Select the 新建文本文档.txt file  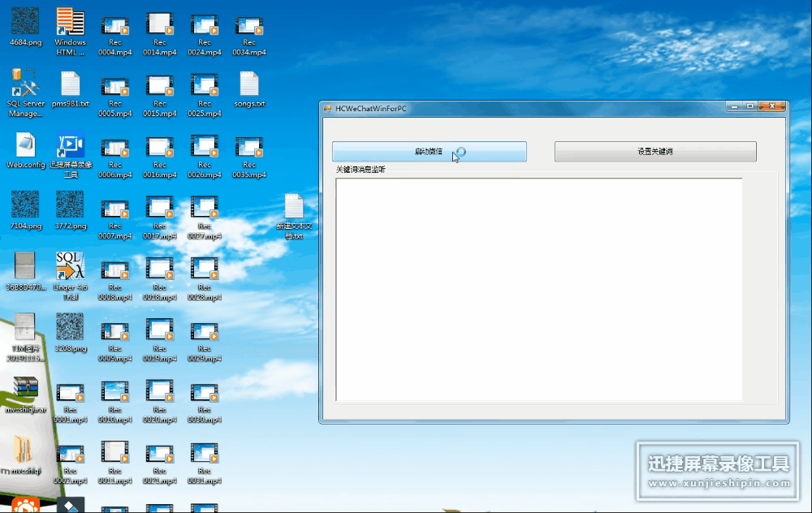coord(293,208)
